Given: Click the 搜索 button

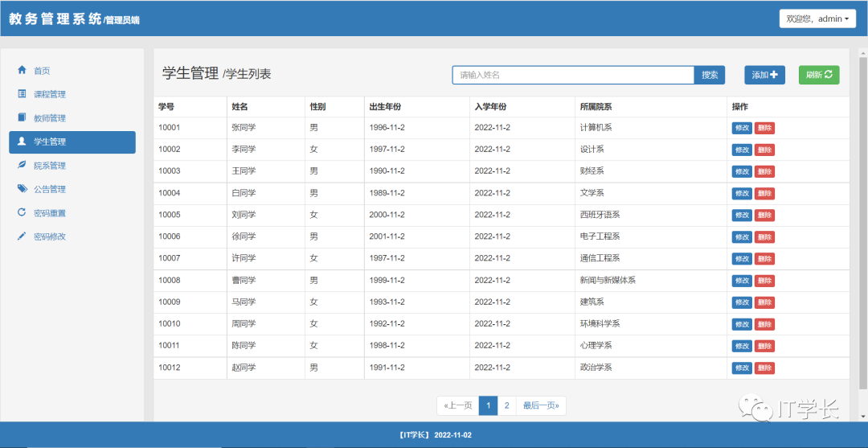Looking at the screenshot, I should click(710, 75).
